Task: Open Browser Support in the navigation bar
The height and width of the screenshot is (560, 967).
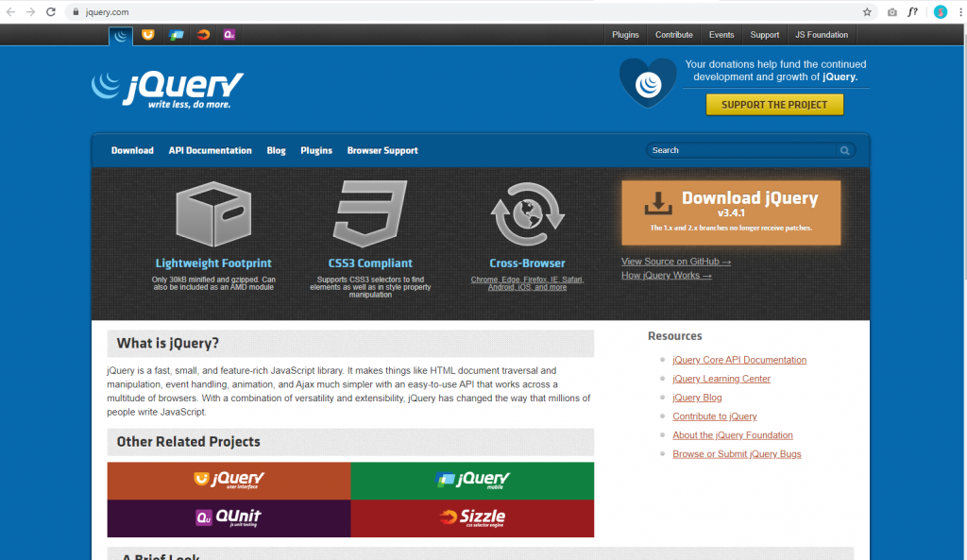Action: tap(382, 150)
